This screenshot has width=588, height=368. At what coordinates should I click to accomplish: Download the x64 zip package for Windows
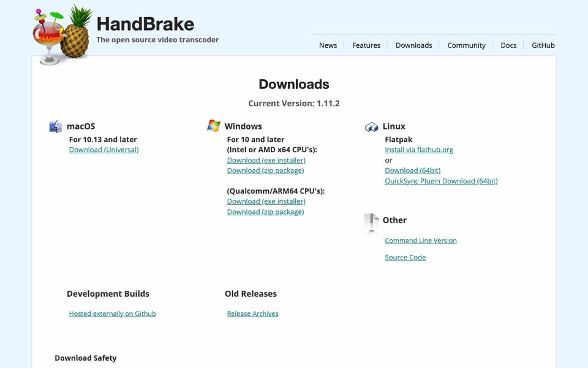(x=265, y=171)
